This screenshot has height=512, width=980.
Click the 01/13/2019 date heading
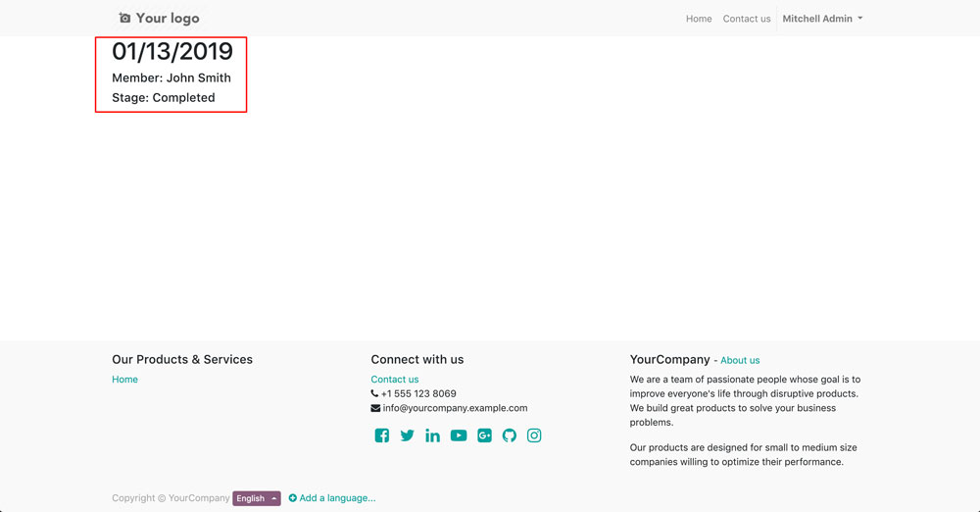pos(172,51)
